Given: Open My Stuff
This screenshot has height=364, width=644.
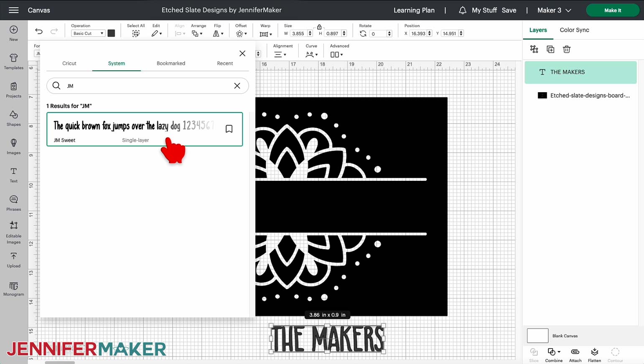Looking at the screenshot, I should click(484, 10).
